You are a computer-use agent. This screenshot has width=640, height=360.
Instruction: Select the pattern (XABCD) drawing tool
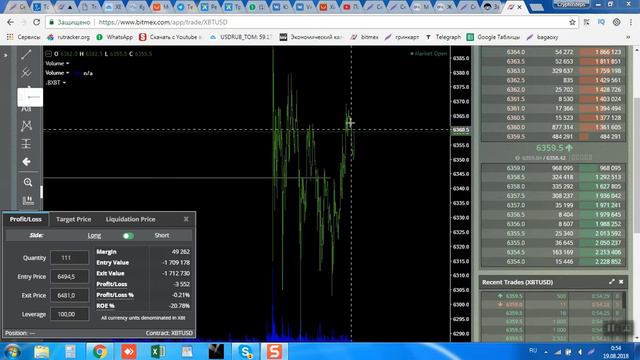point(26,126)
